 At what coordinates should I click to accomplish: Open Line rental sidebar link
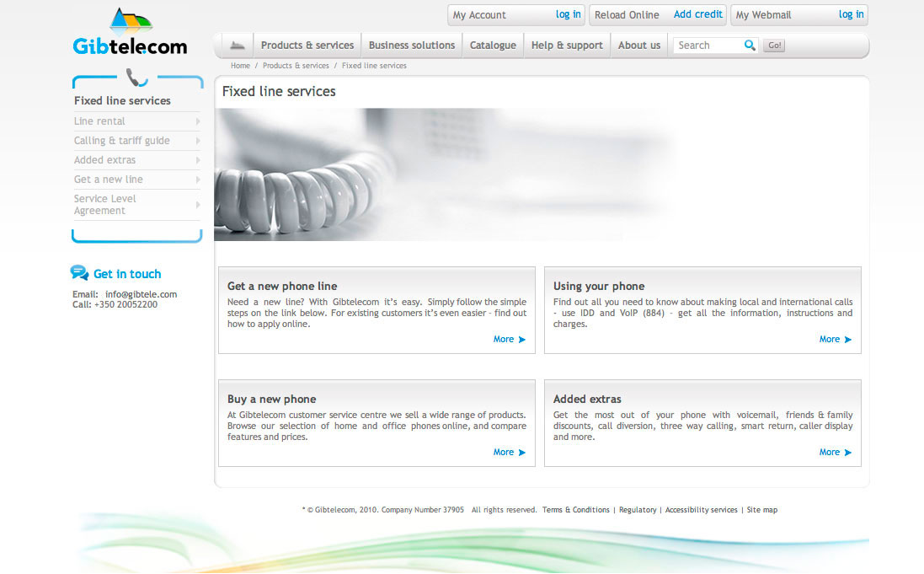click(x=99, y=121)
